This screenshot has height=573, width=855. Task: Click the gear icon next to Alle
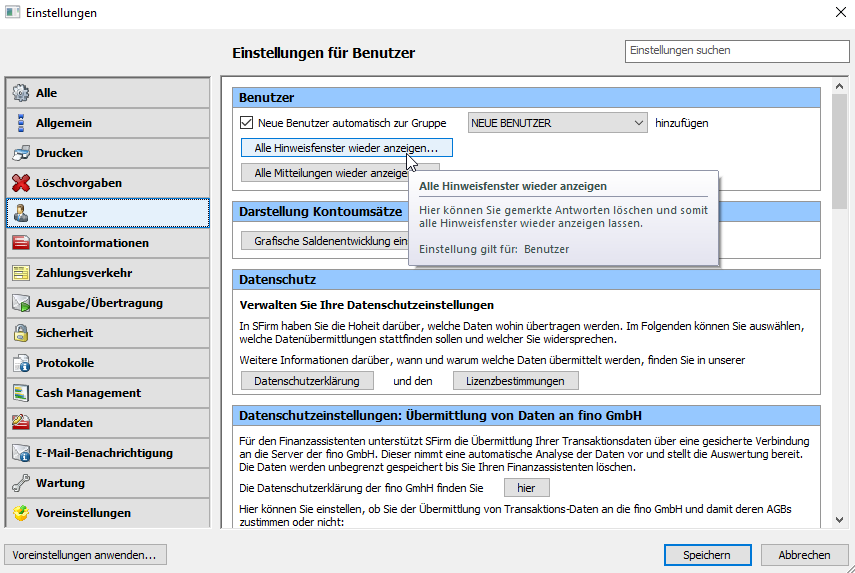(x=21, y=93)
